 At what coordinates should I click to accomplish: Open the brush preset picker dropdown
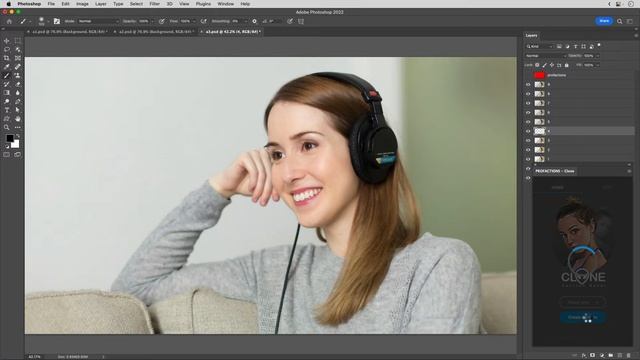[48, 21]
